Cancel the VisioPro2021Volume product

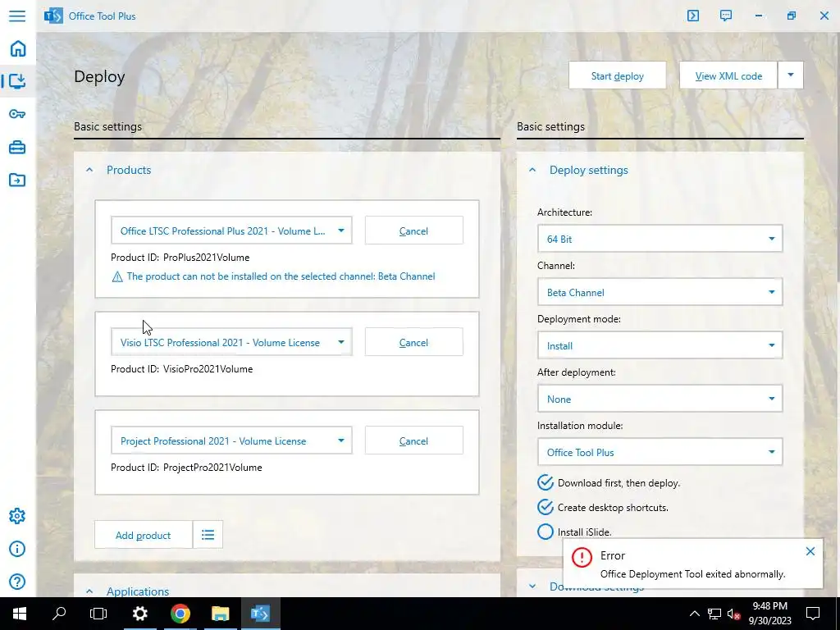point(413,342)
